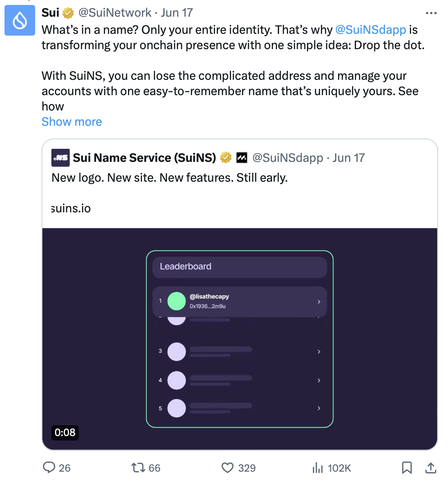The image size is (448, 482).
Task: Open the quoted tweet text 'New logo. New site.'
Action: pyautogui.click(x=169, y=178)
